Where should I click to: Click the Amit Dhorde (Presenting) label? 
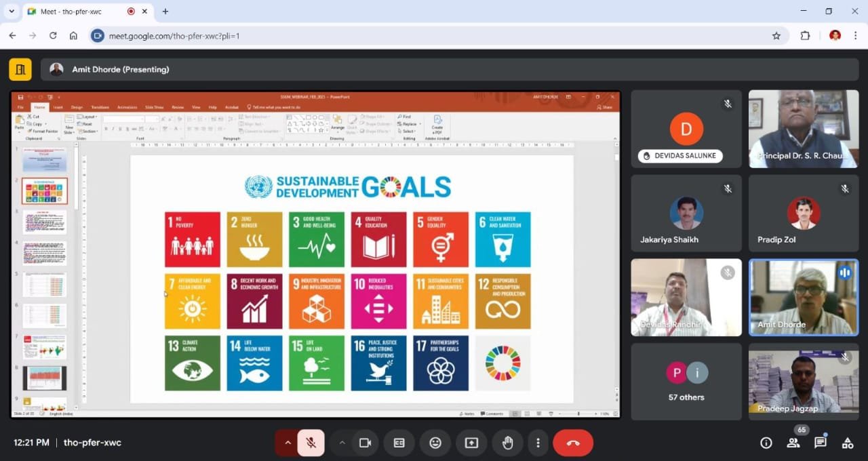(x=121, y=69)
